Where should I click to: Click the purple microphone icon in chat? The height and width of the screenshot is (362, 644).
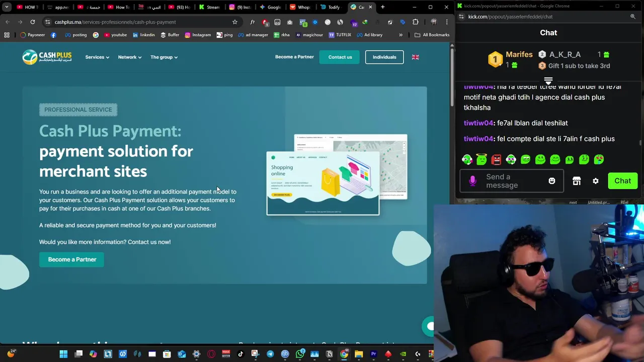click(x=472, y=181)
